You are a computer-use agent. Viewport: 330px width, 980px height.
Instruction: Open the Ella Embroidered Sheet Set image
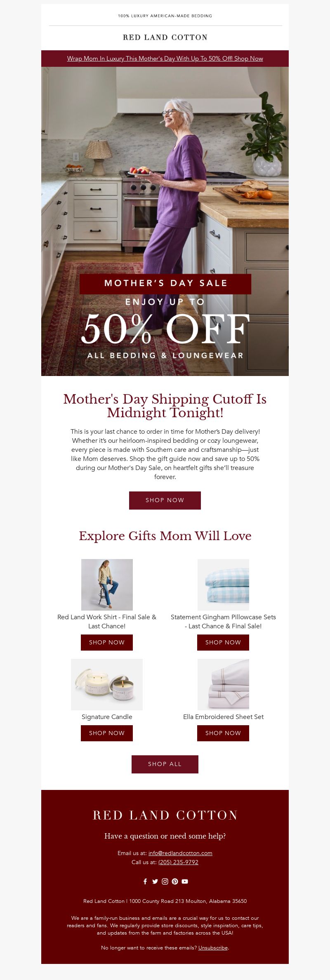coord(223,684)
